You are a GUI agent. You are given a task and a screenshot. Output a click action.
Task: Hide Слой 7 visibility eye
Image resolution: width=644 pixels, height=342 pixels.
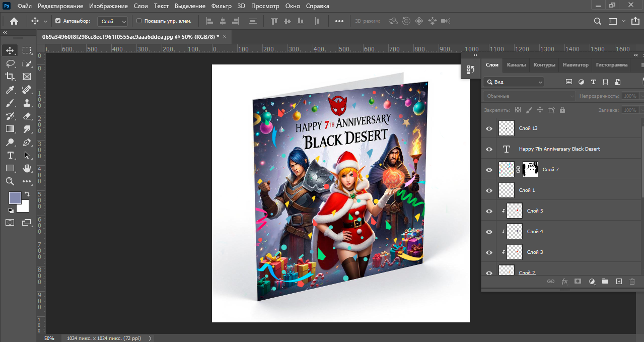(489, 170)
